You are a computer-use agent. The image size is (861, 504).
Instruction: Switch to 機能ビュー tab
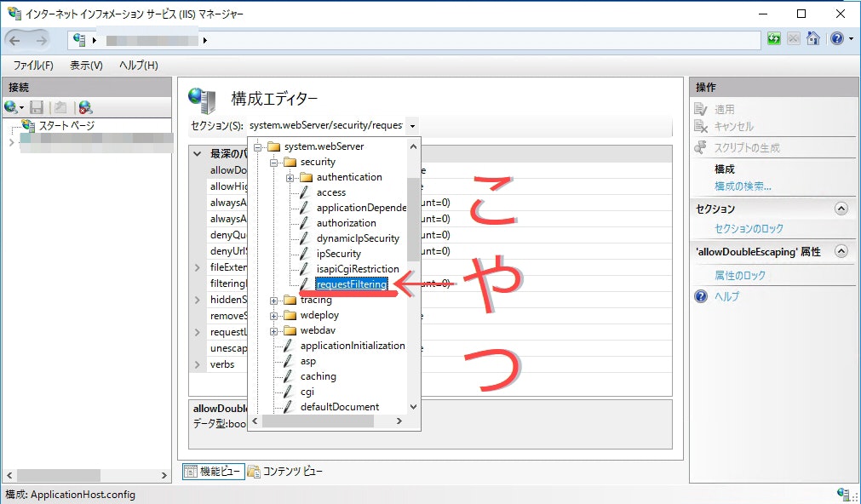pyautogui.click(x=214, y=471)
